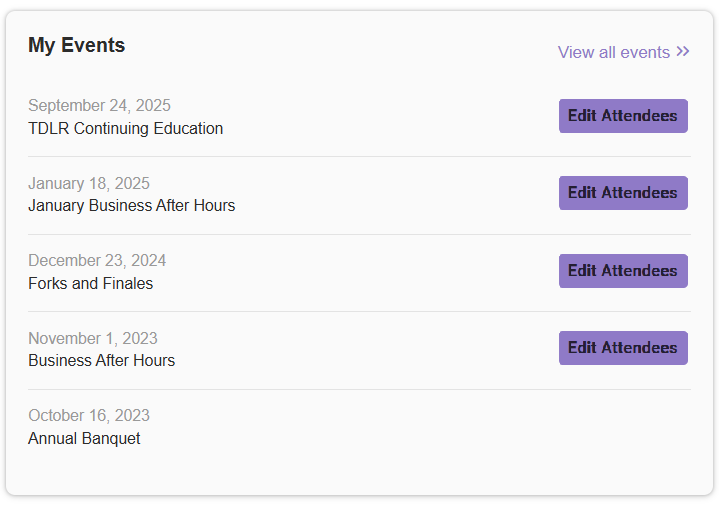This screenshot has width=719, height=508.
Task: Click the September 24, 2025 date
Action: [x=100, y=105]
